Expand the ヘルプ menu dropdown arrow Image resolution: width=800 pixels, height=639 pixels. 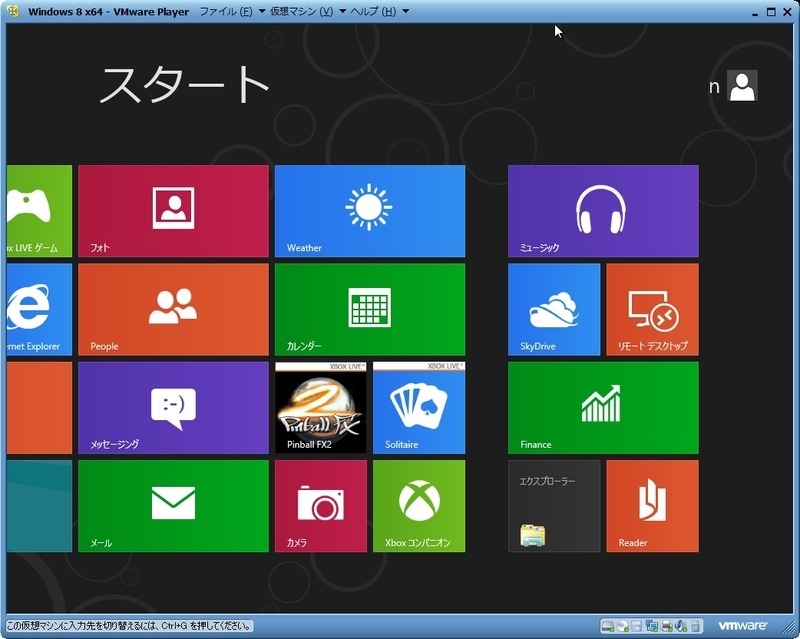click(406, 11)
